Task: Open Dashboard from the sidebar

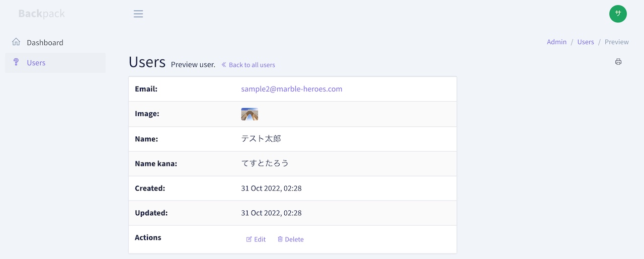Action: [x=45, y=43]
